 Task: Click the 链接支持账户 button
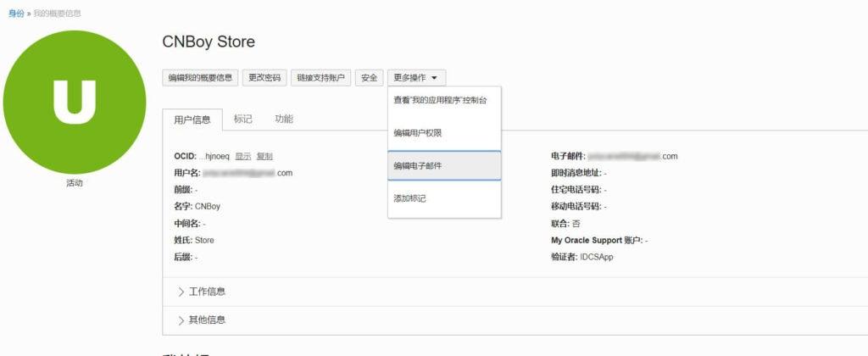pyautogui.click(x=321, y=78)
